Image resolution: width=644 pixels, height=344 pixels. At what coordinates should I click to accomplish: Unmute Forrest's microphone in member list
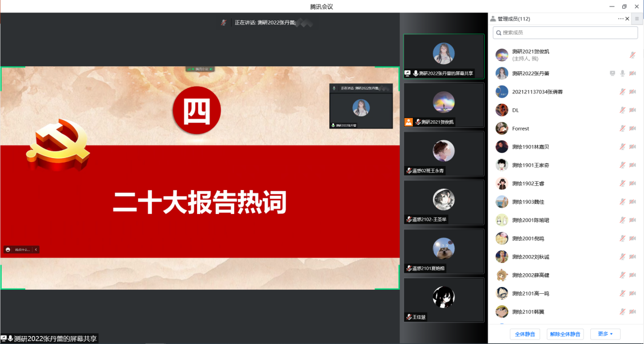[623, 128]
